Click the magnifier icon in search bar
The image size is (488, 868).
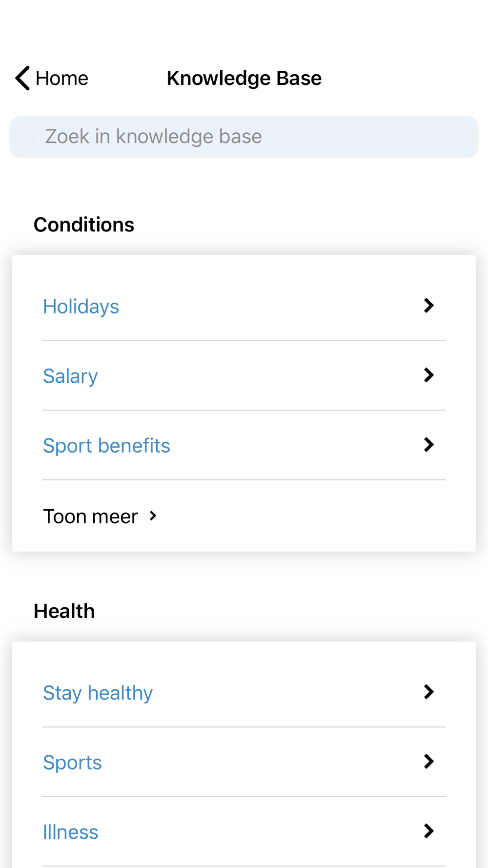point(28,137)
